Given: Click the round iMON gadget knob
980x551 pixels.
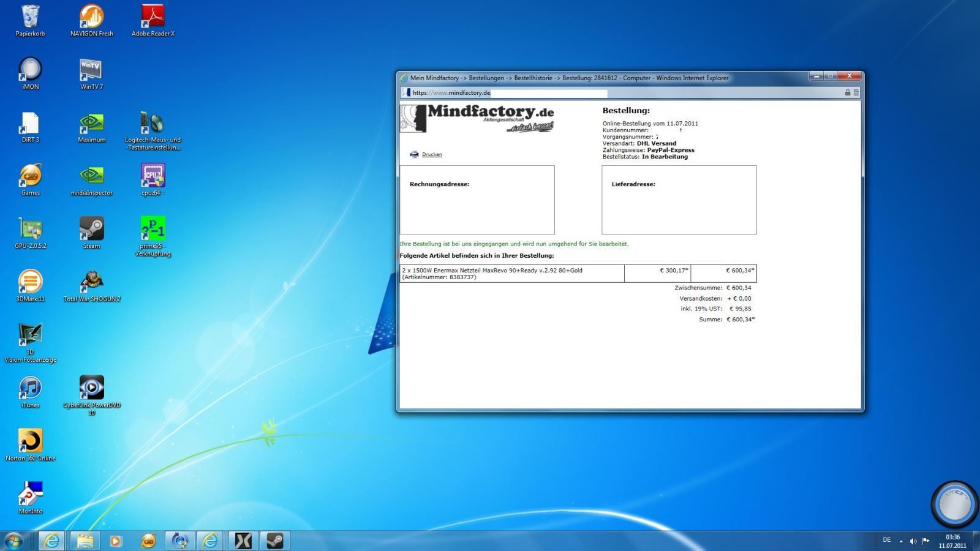Looking at the screenshot, I should [954, 504].
